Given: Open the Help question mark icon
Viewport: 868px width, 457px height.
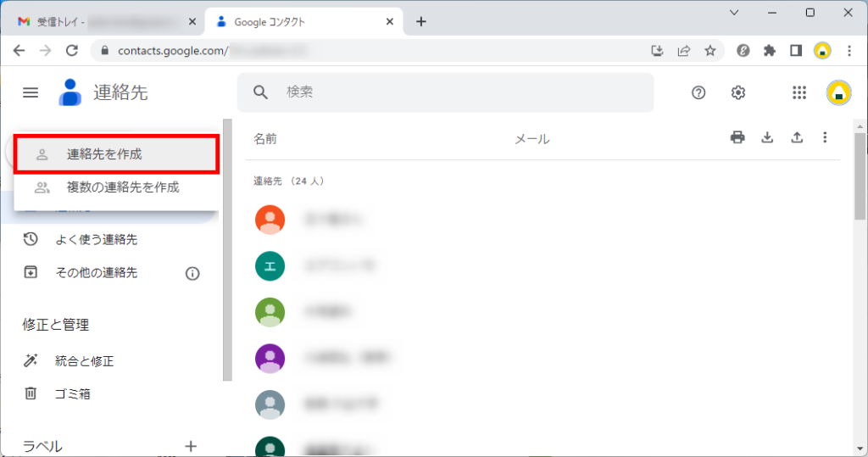Looking at the screenshot, I should pyautogui.click(x=698, y=93).
